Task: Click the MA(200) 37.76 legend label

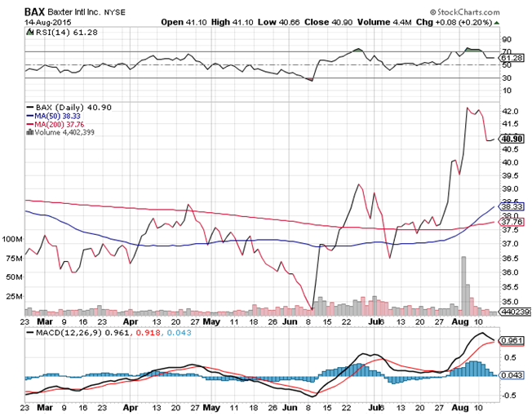Action: 60,125
